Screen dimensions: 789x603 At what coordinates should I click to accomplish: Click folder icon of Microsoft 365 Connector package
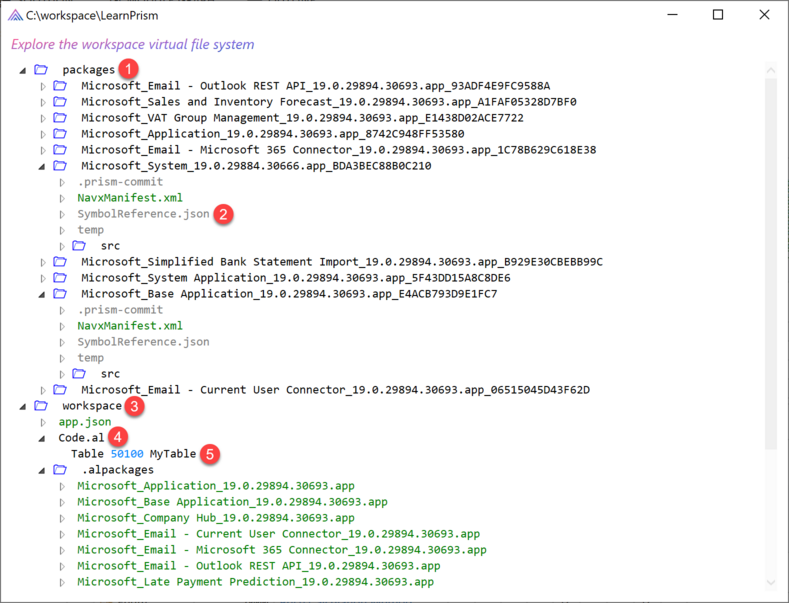(60, 150)
